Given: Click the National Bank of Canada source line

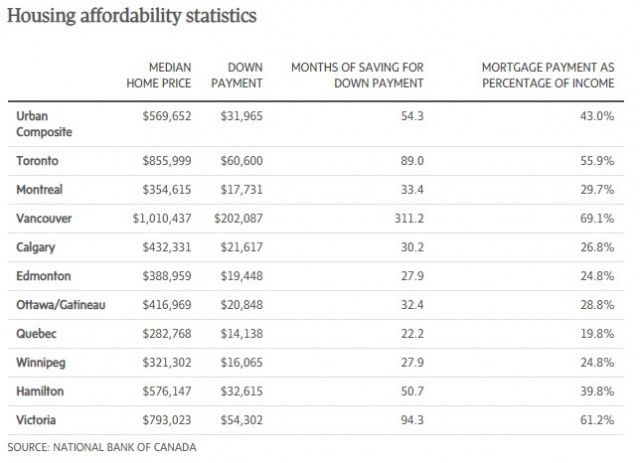Looking at the screenshot, I should point(101,446).
